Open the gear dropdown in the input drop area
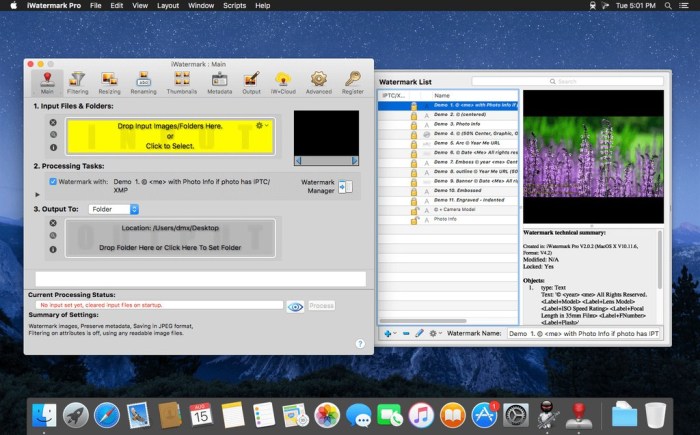The width and height of the screenshot is (700, 435). pyautogui.click(x=263, y=126)
